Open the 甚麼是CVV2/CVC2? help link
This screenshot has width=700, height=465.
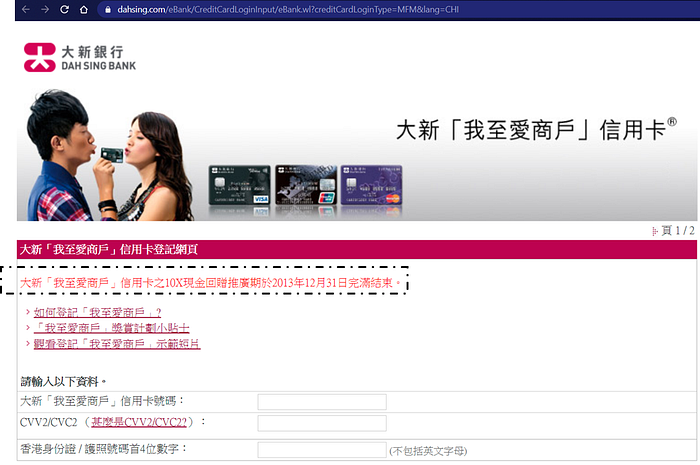(x=139, y=422)
